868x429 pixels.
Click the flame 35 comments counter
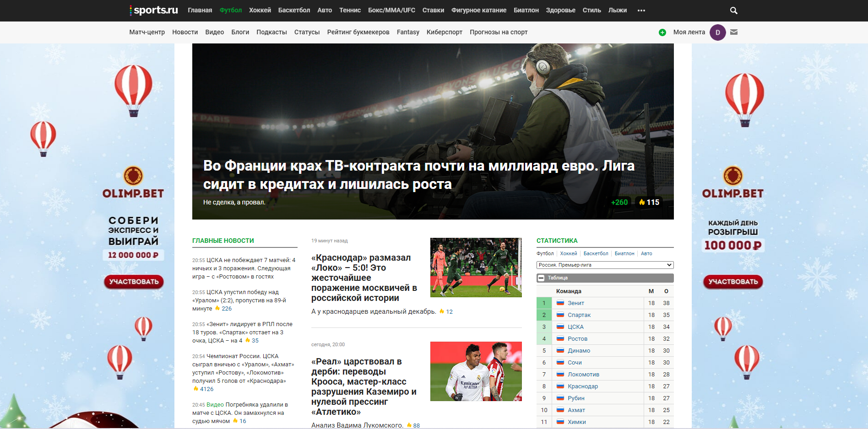pos(252,341)
